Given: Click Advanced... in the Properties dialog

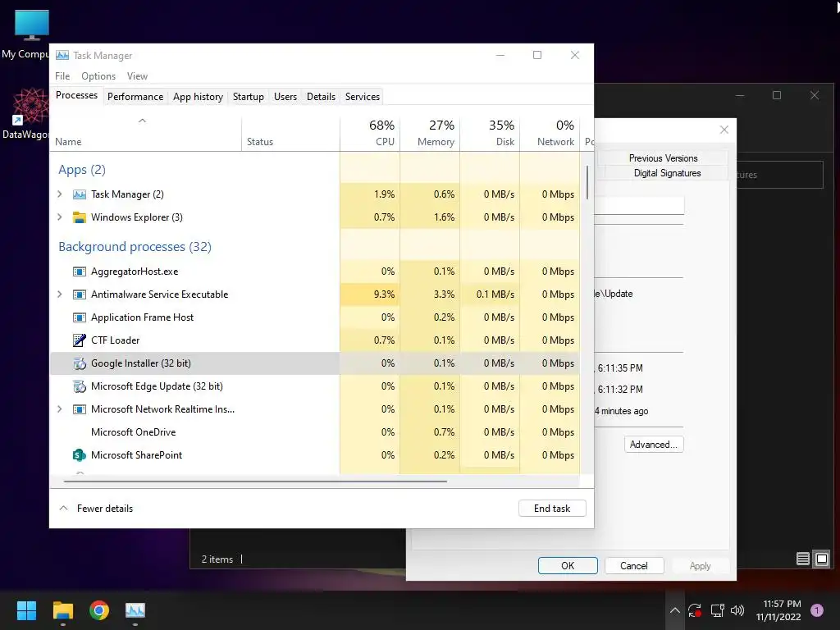Looking at the screenshot, I should (654, 445).
